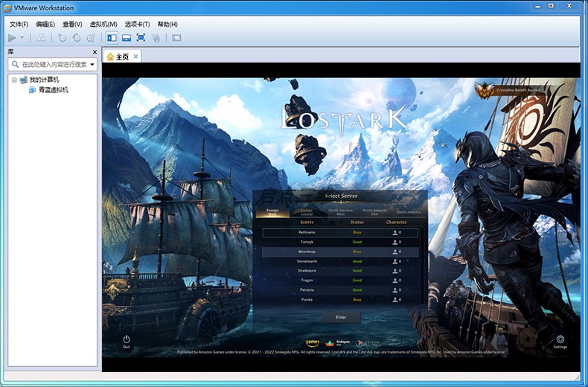Power on the virtual machine with play icon
This screenshot has height=387, width=588.
pos(12,37)
